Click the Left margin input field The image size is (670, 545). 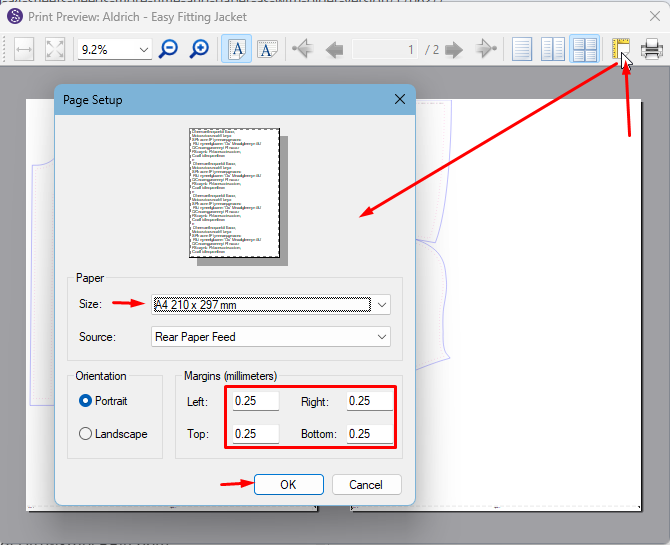[255, 401]
